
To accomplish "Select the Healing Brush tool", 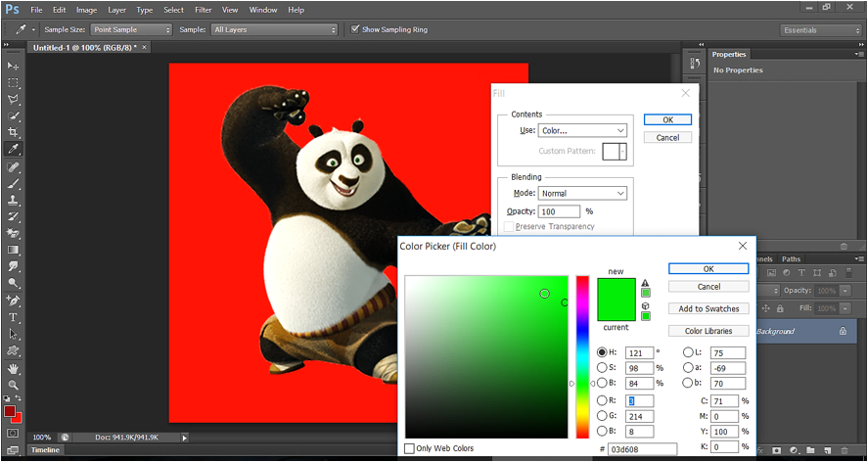I will [x=13, y=166].
